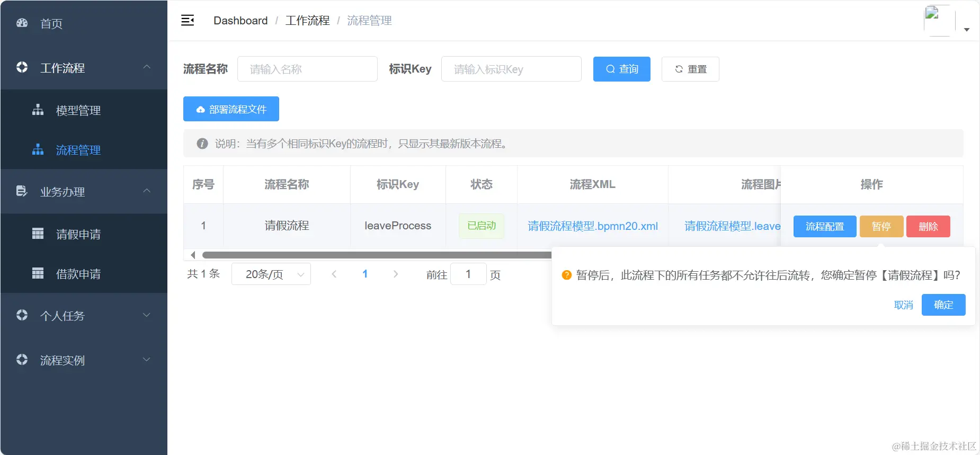Click the sidebar collapse hamburger icon
This screenshot has width=980, height=455.
pyautogui.click(x=188, y=21)
